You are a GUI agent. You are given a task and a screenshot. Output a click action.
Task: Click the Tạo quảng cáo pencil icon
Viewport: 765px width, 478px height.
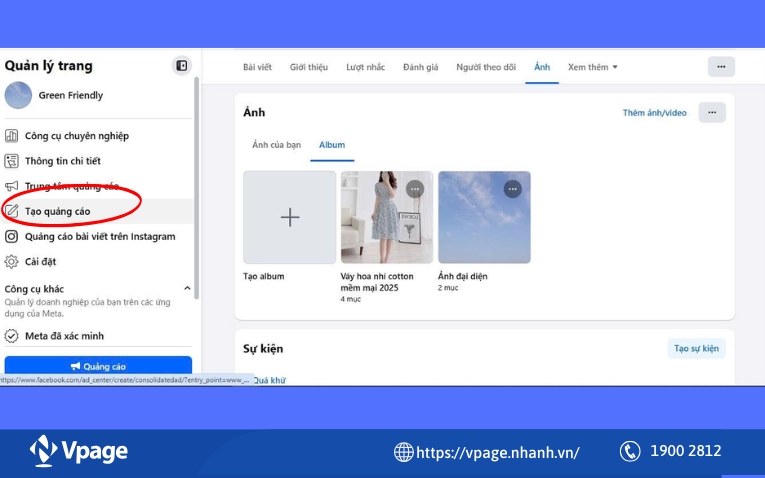11,211
